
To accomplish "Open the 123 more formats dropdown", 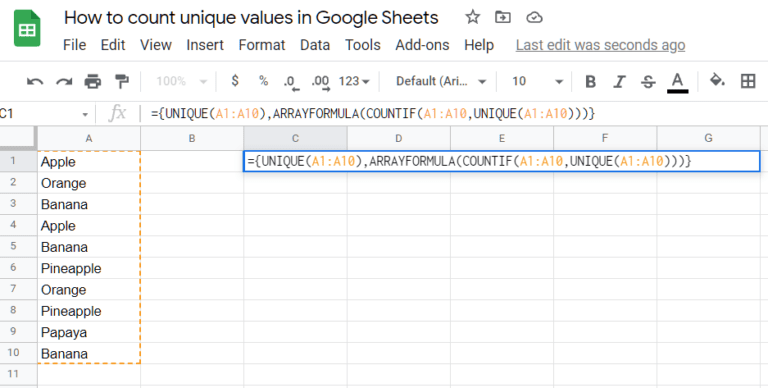I will tap(354, 81).
